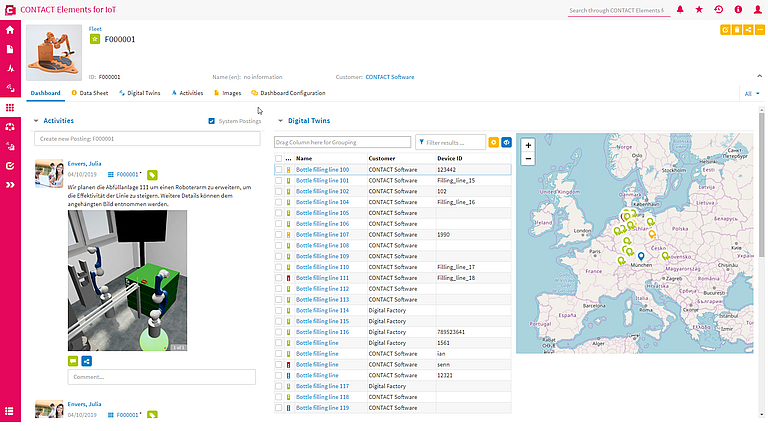Click the notifications bell icon

(x=680, y=10)
